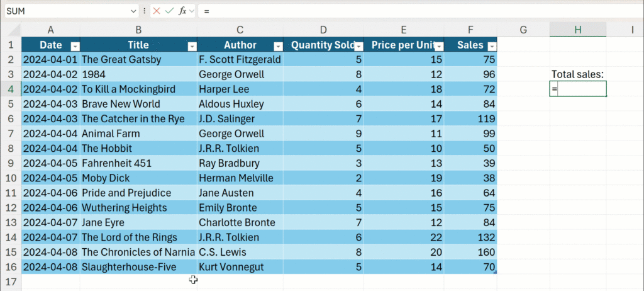This screenshot has height=291, width=644.
Task: Click the Sales value 160 cell
Action: (470, 252)
